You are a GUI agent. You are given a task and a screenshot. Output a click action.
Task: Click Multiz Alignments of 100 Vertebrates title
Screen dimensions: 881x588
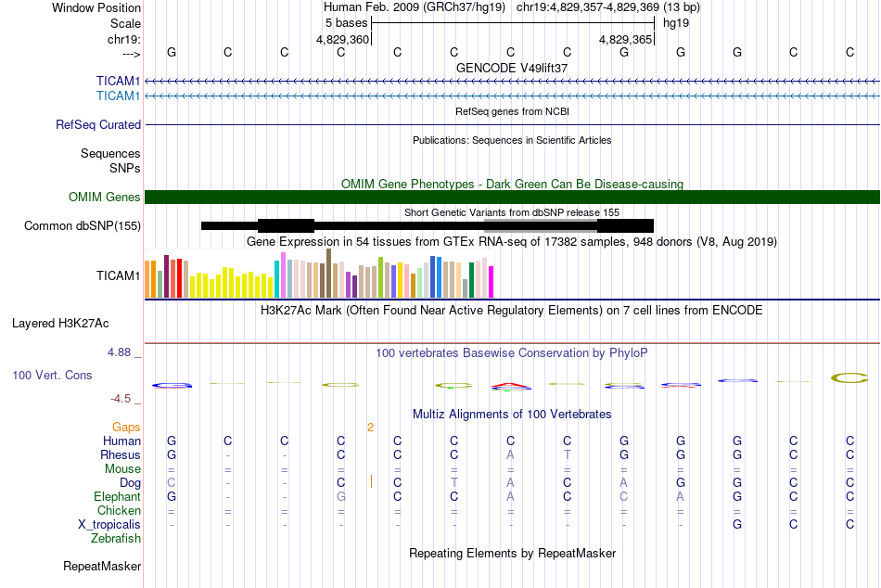[512, 415]
